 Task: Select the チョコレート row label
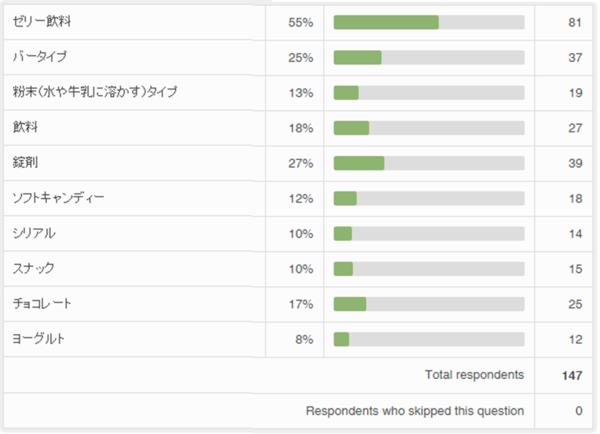(x=42, y=303)
